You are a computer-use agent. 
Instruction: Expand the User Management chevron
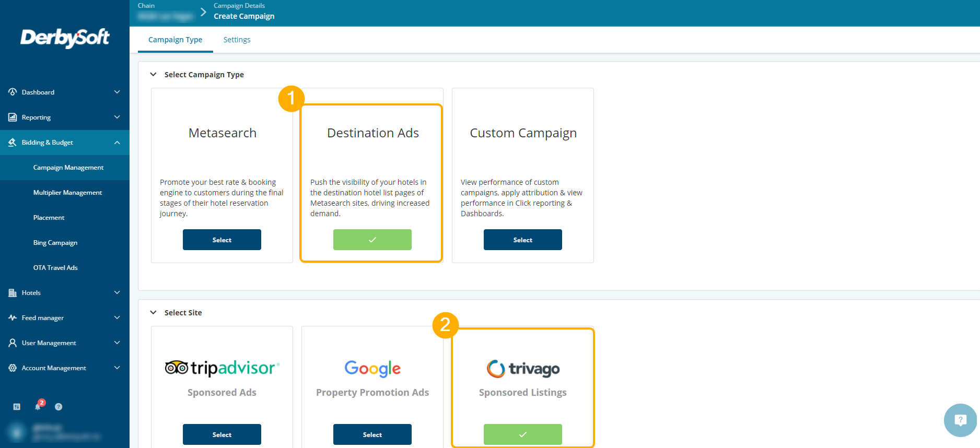(x=117, y=343)
